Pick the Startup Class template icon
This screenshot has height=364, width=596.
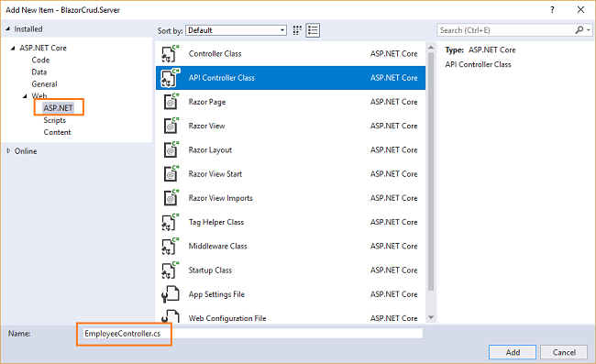[x=170, y=270]
